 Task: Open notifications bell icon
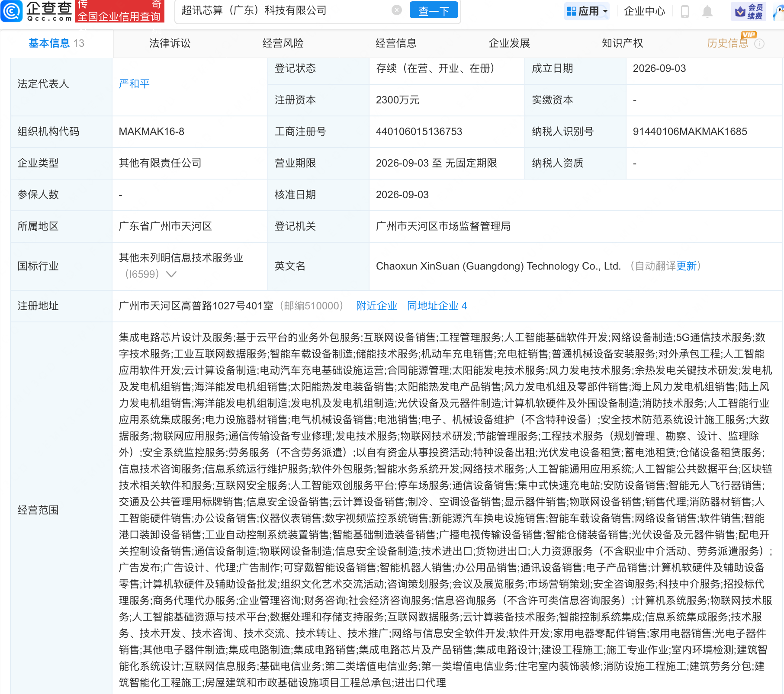pos(707,12)
